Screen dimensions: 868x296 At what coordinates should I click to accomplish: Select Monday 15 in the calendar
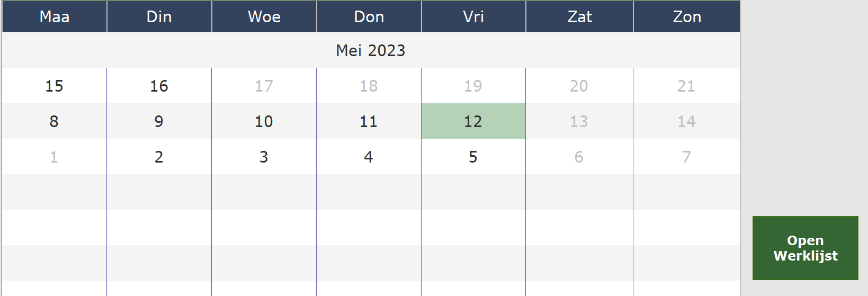[x=55, y=86]
